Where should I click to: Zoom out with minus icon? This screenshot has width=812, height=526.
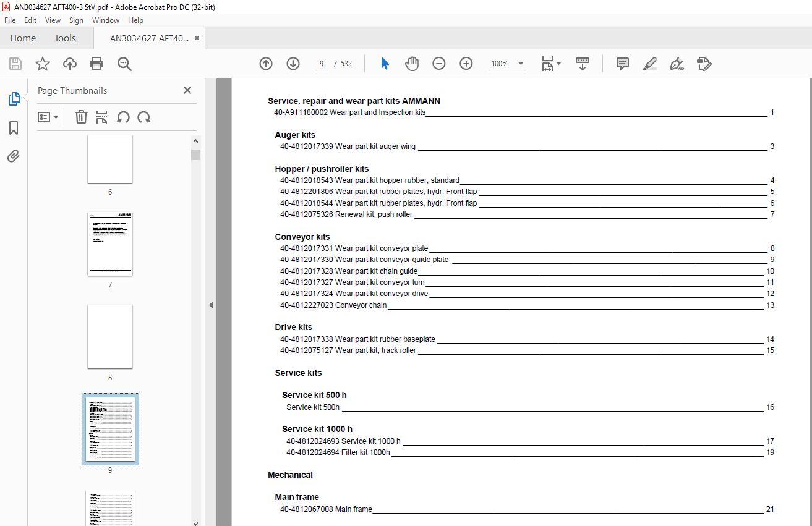coord(439,64)
